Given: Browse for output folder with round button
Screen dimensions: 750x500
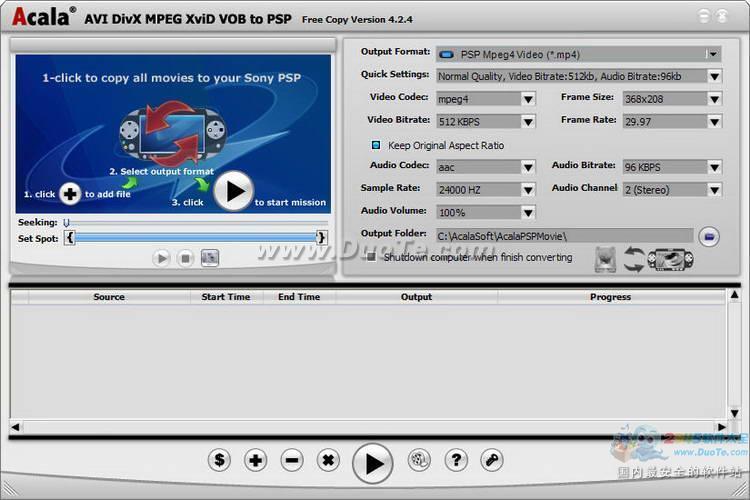Looking at the screenshot, I should 709,236.
